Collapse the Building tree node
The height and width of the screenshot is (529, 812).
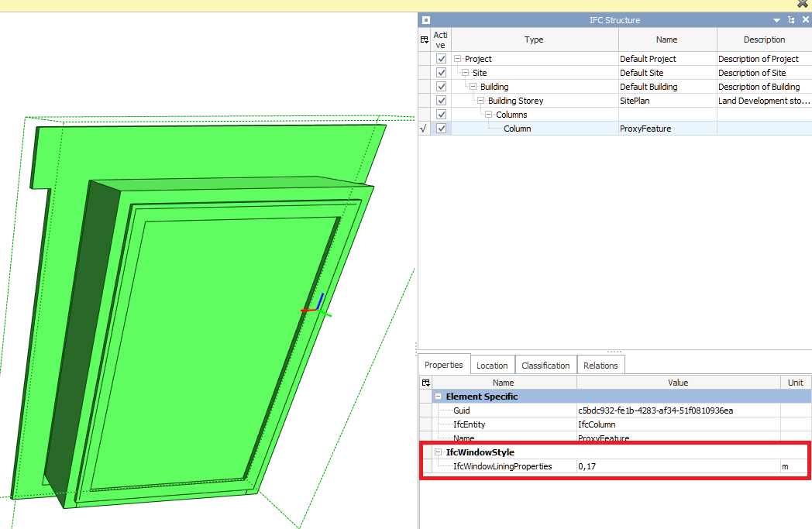[473, 87]
